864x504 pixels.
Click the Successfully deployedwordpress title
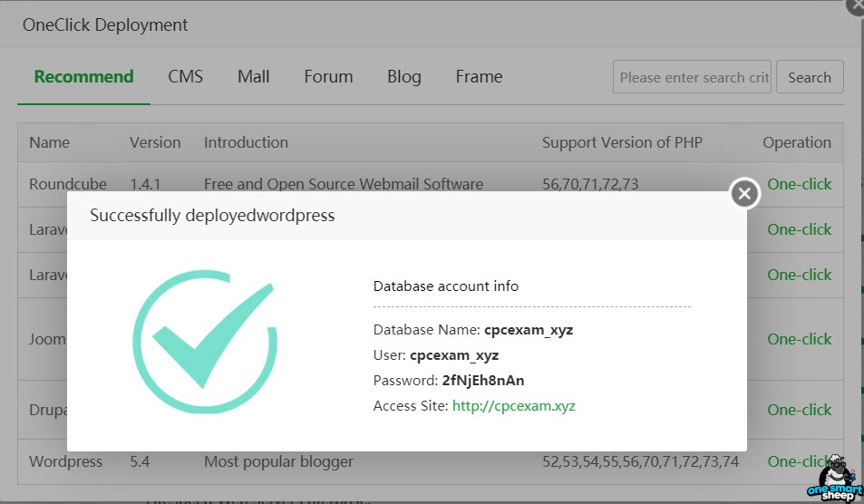coord(212,216)
